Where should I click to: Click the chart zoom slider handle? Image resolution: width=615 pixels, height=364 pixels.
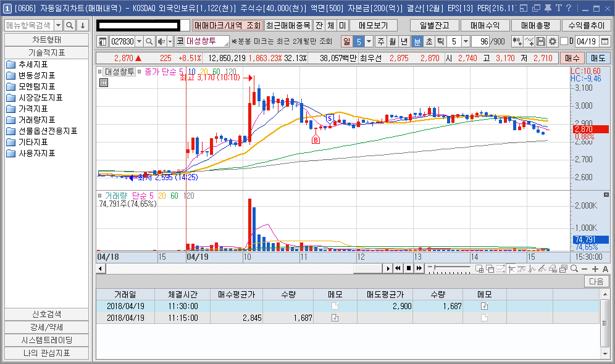coord(434,267)
